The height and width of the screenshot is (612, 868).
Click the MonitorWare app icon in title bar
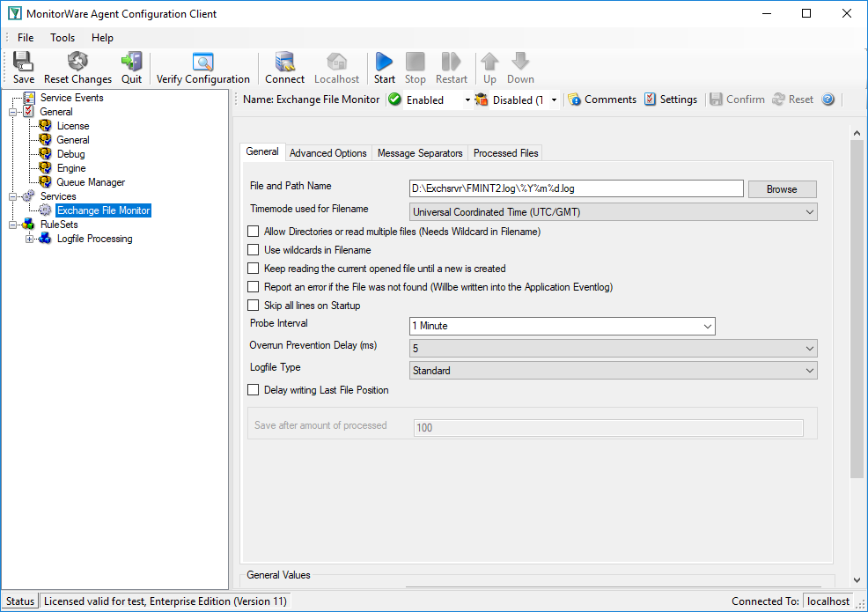[x=14, y=13]
